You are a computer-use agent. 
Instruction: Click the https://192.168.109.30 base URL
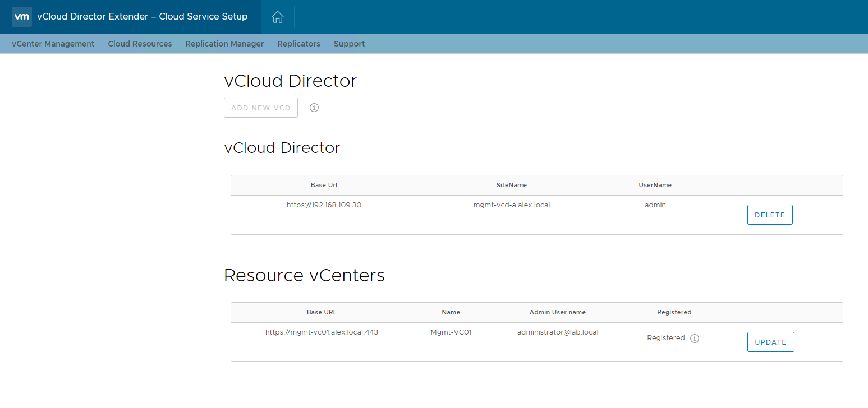(x=324, y=205)
